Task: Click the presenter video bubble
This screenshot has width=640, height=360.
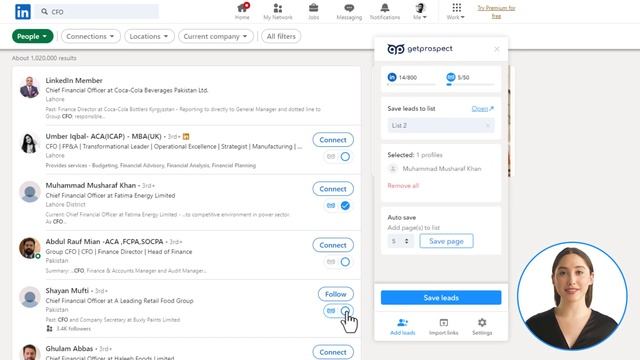Action: tap(572, 296)
